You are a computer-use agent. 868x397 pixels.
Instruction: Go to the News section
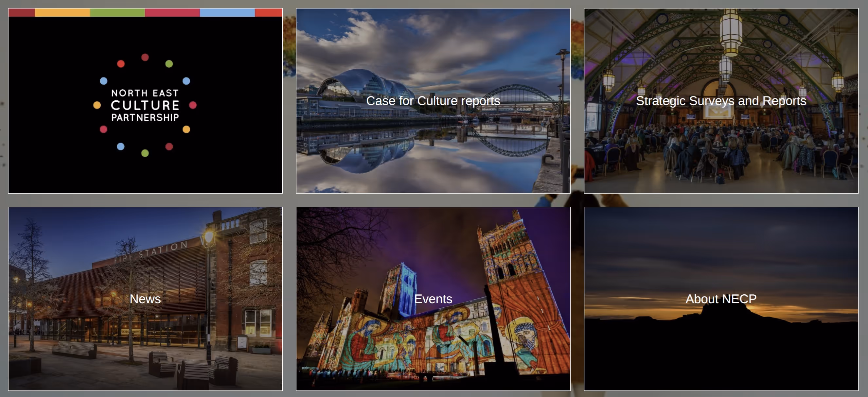point(145,299)
